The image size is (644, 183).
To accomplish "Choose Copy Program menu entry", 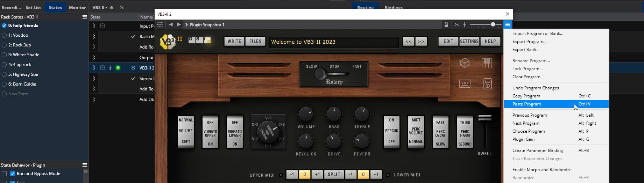I will point(556,96).
